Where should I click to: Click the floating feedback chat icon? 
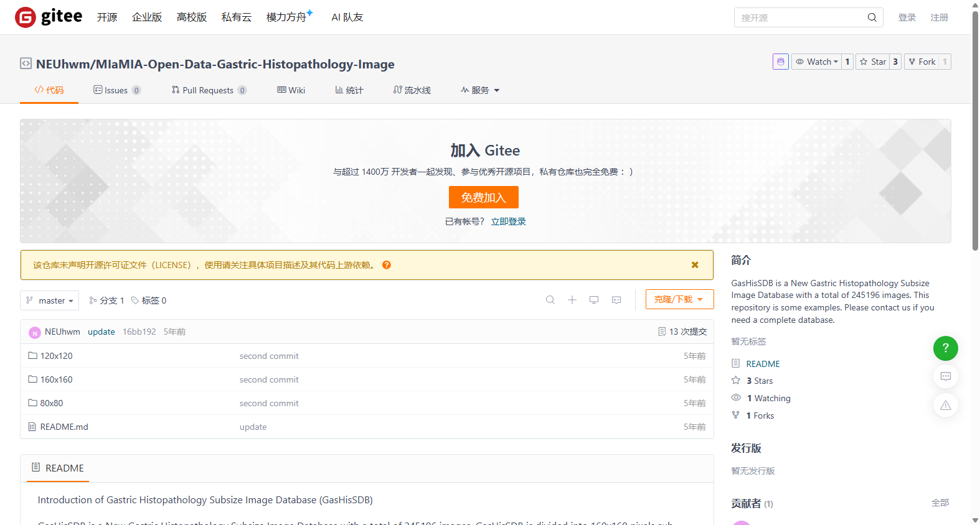[945, 376]
